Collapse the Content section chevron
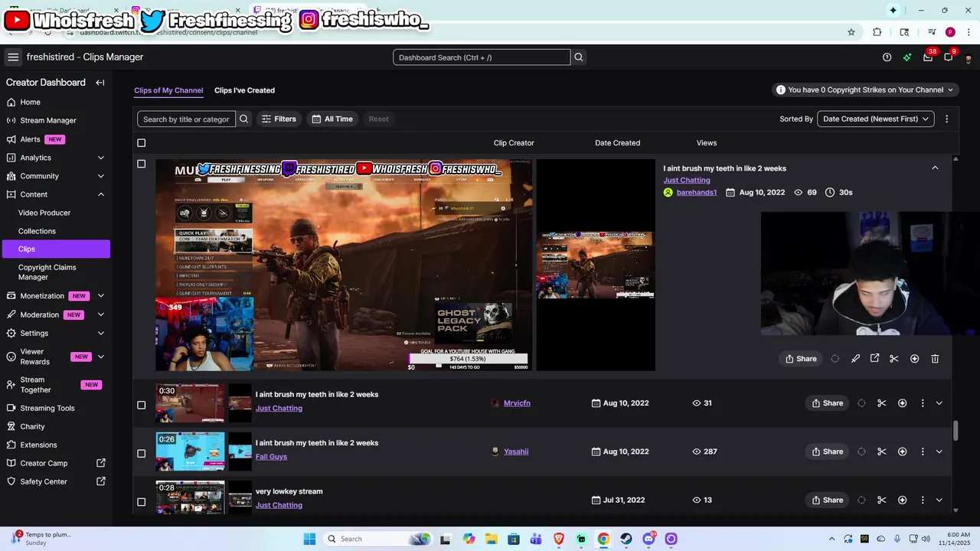This screenshot has width=980, height=551. pos(101,194)
